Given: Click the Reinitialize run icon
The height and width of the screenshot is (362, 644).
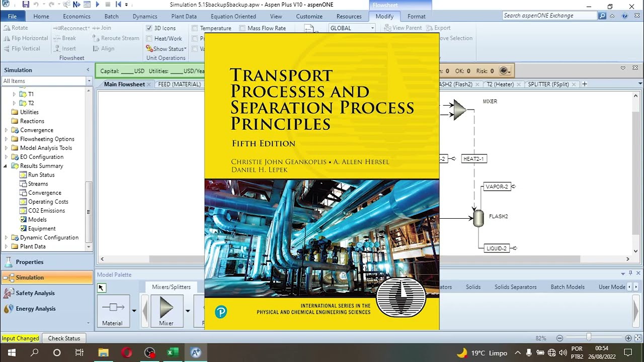Looking at the screenshot, I should point(118,5).
